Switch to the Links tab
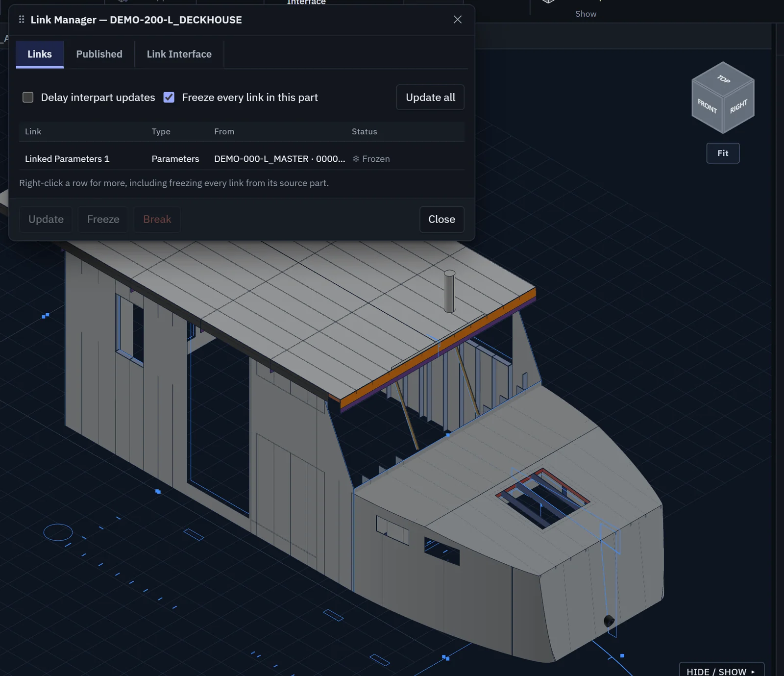Image resolution: width=784 pixels, height=676 pixels. point(40,54)
